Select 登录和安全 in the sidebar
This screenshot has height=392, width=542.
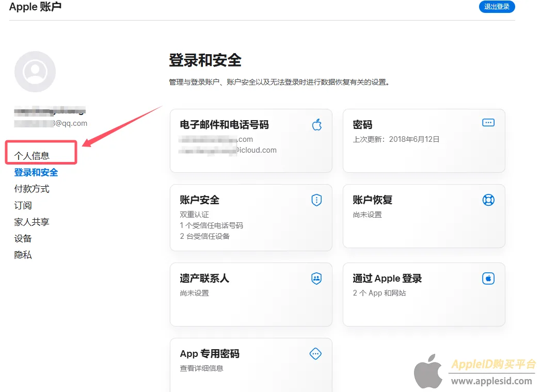click(x=36, y=172)
